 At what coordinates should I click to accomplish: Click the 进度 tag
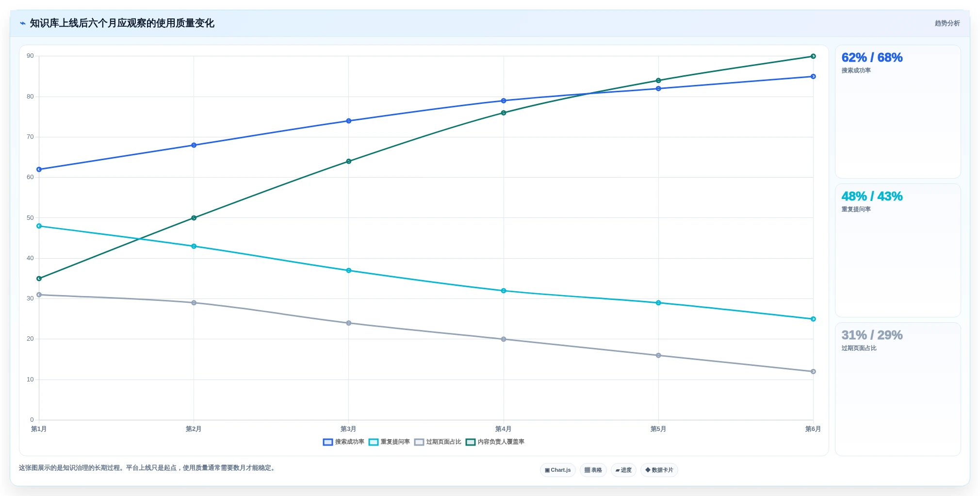[623, 470]
